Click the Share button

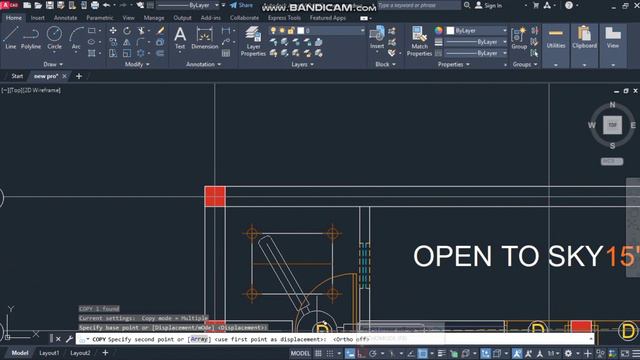tap(241, 5)
